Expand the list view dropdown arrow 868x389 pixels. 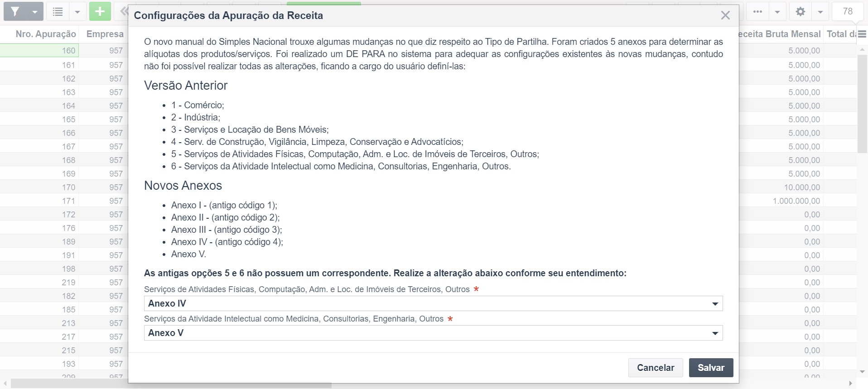77,12
